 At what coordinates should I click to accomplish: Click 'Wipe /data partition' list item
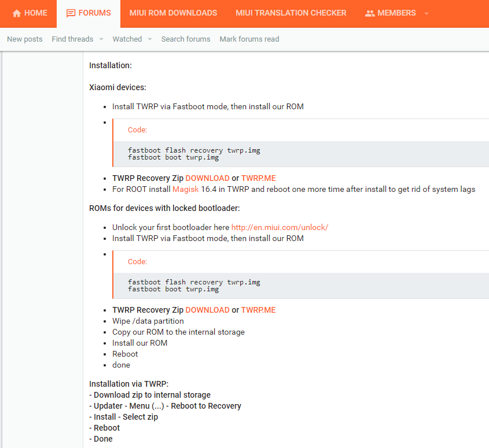pyautogui.click(x=148, y=321)
